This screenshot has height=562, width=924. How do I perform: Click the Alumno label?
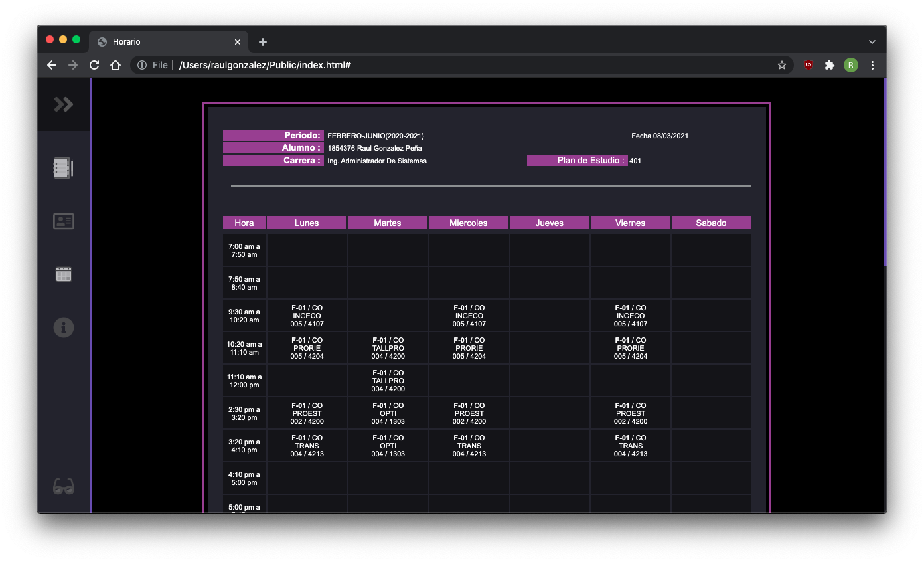coord(273,147)
